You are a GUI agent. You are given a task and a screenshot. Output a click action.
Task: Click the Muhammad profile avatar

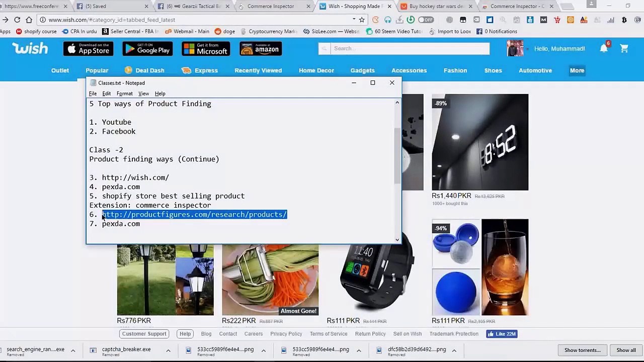(x=515, y=48)
